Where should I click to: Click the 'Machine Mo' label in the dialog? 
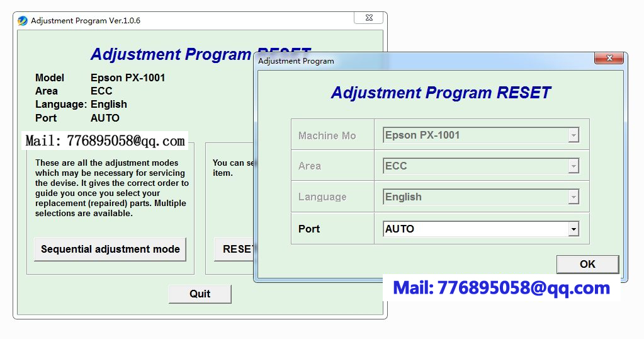point(327,135)
